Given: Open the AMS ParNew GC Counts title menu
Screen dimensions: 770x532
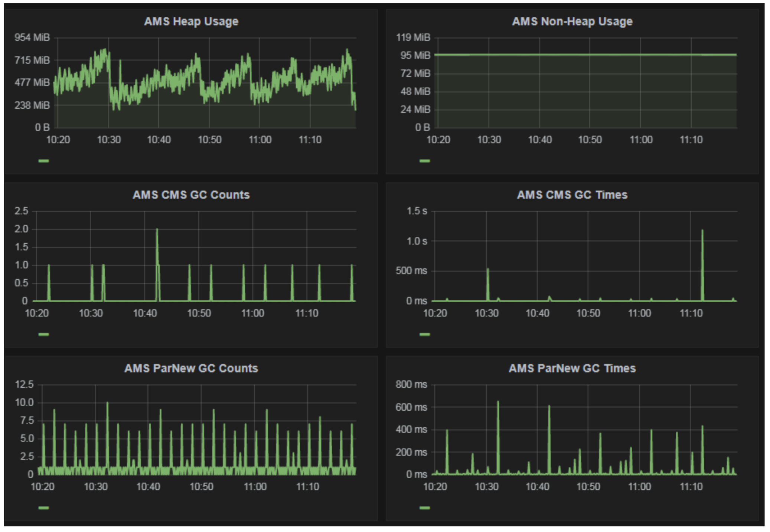Looking at the screenshot, I should (191, 368).
